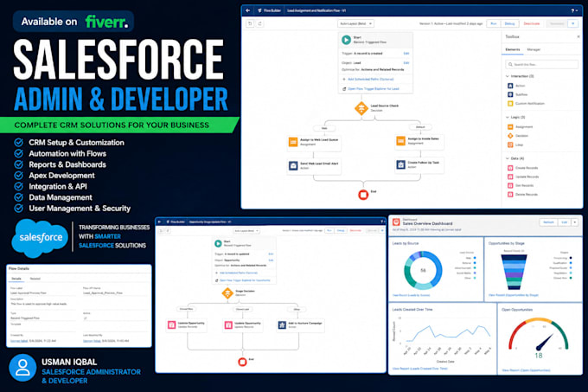This screenshot has height=392, width=588.
Task: Switch to the Manager tab in the Toolbox
Action: coord(534,49)
